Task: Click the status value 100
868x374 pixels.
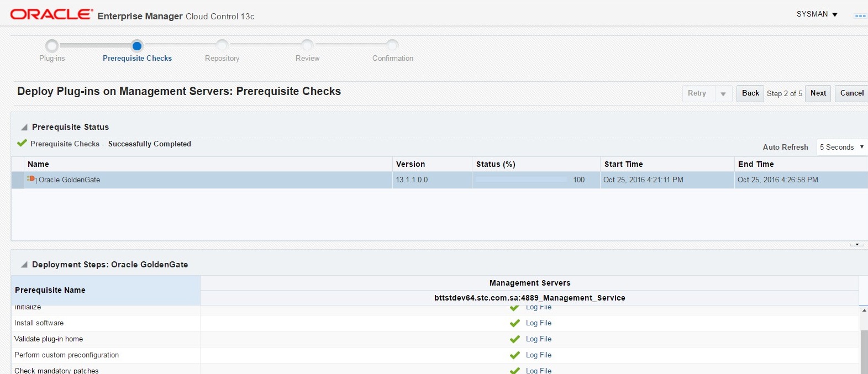Action: click(x=578, y=180)
